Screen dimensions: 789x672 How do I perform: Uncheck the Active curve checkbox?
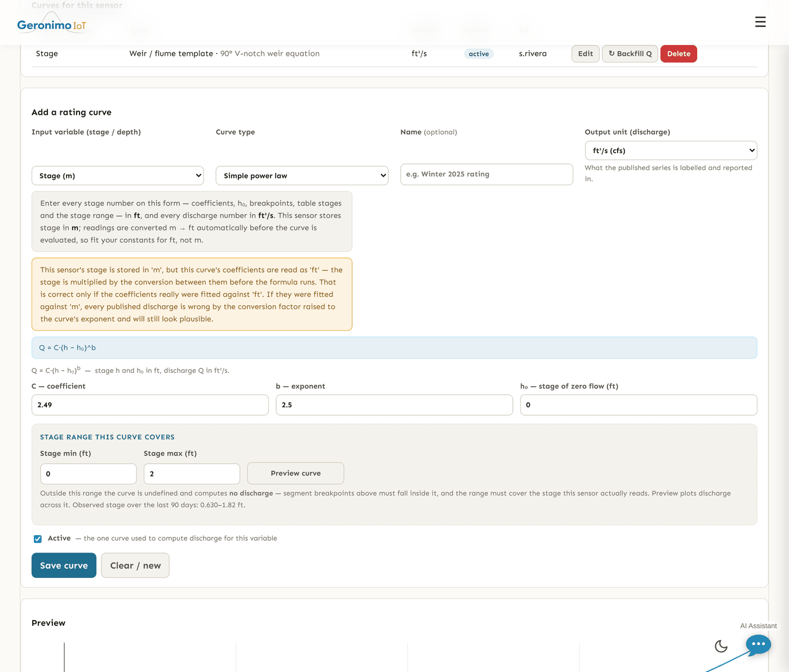click(x=38, y=539)
